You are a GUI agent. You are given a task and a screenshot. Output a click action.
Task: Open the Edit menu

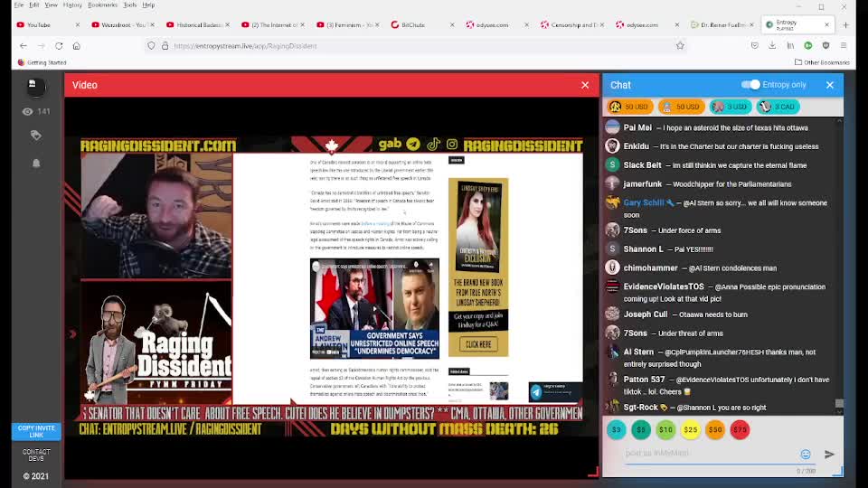point(33,5)
